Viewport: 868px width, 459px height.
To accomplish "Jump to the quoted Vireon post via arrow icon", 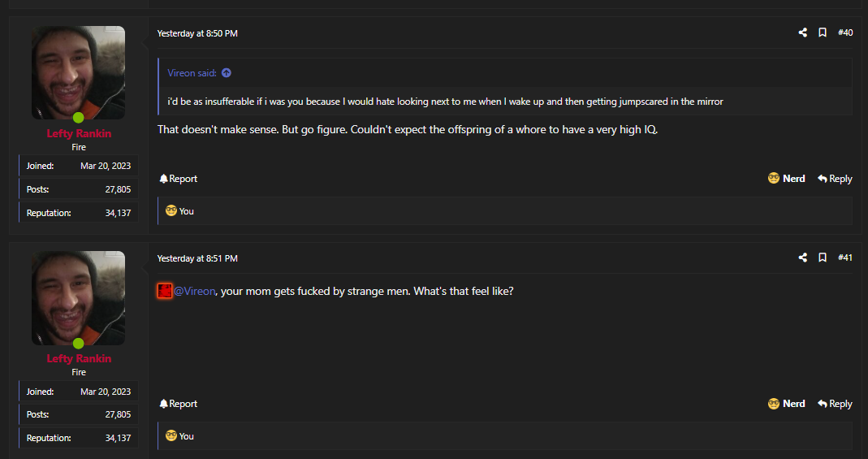I will click(226, 72).
